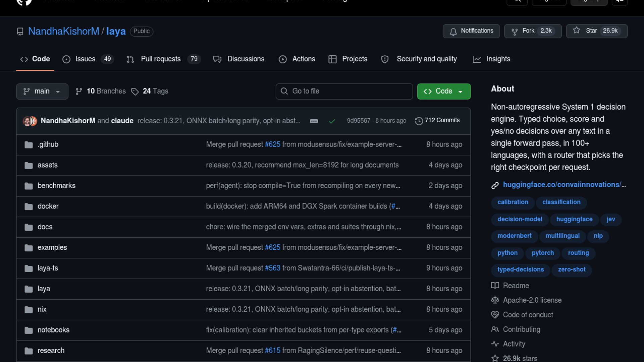Select the modernbert topic tag

[x=514, y=236]
